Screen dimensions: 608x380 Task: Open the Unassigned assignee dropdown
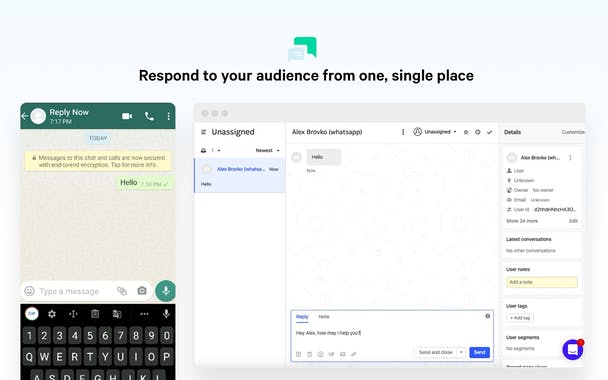[435, 132]
